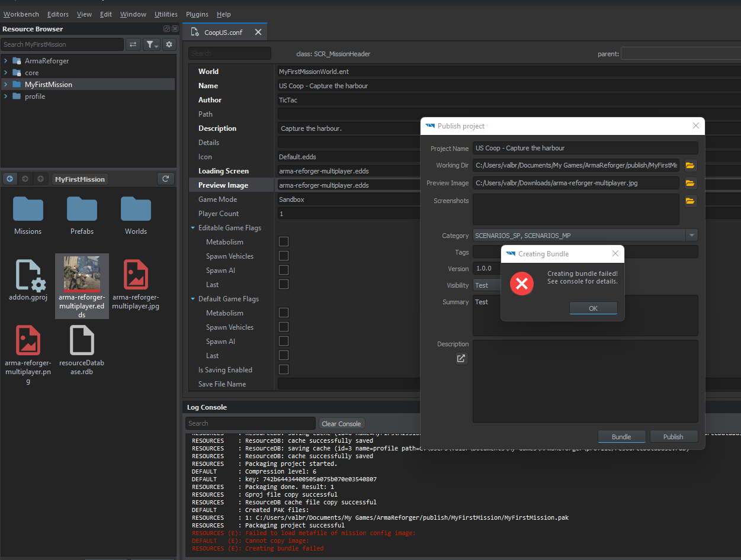Browse folder icon for Screenshots field
The width and height of the screenshot is (741, 560).
(x=690, y=201)
